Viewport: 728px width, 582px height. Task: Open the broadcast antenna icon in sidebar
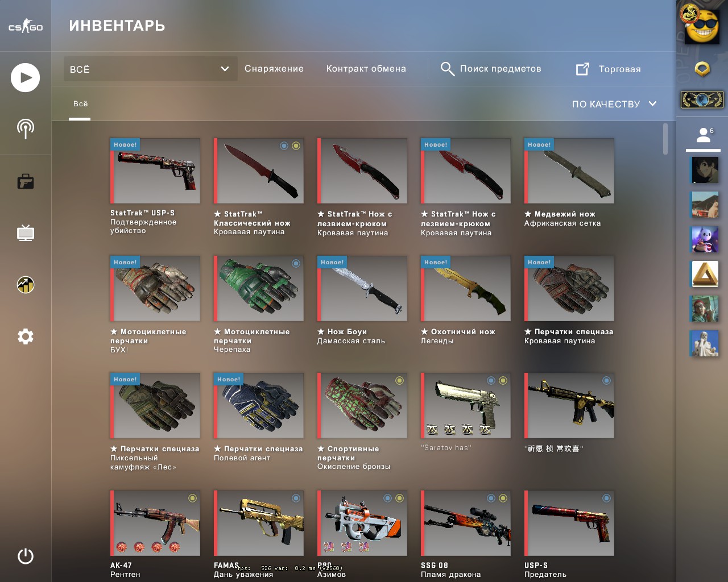pos(25,129)
